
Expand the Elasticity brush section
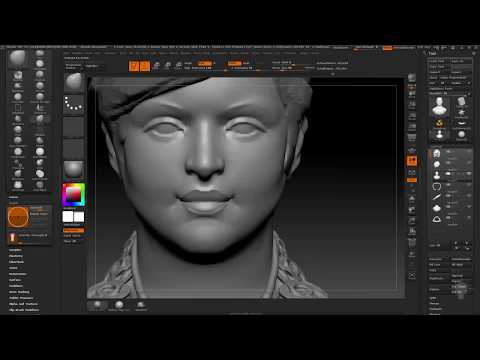coord(16,256)
